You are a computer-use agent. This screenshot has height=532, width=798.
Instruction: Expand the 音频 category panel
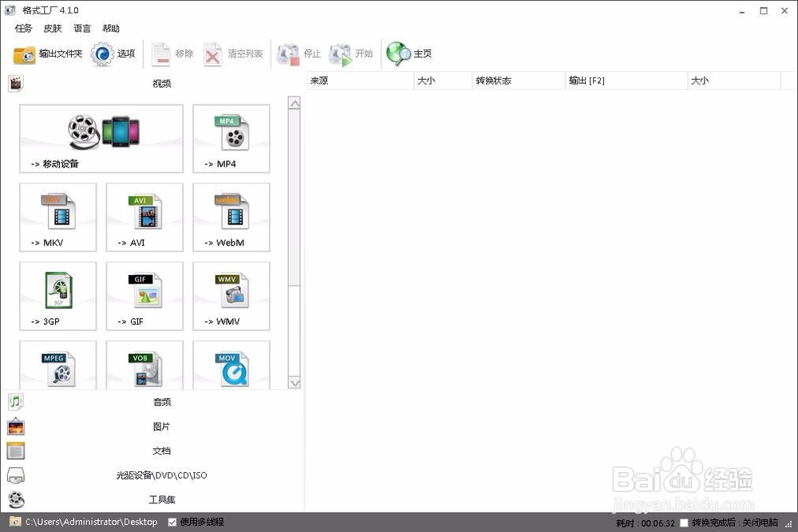(x=162, y=402)
